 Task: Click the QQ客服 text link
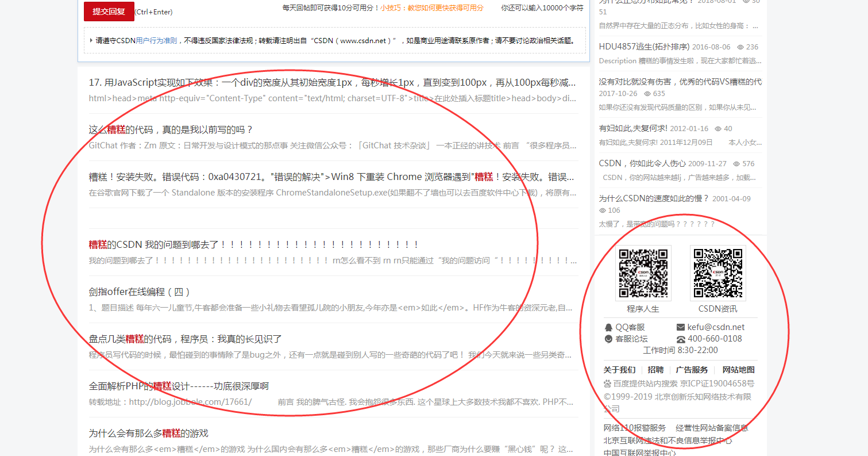[x=630, y=327]
